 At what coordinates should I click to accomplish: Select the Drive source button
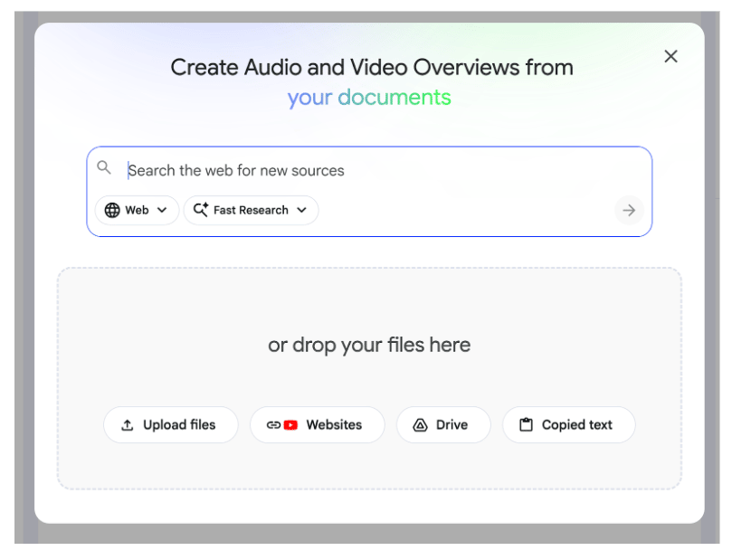coord(443,425)
